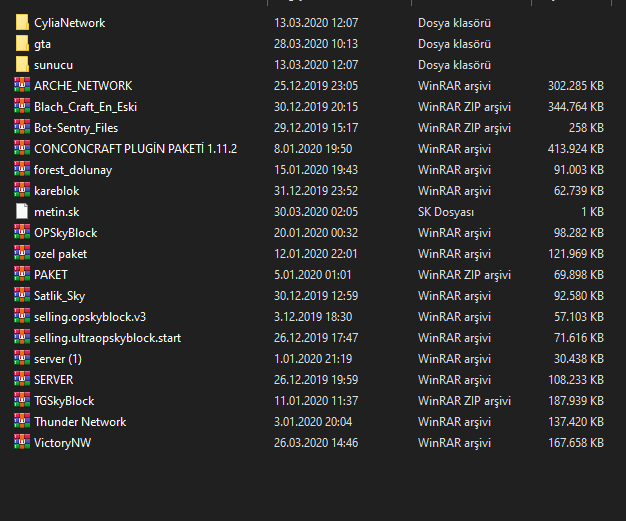This screenshot has height=521, width=626.
Task: Click Dosya klasörü type for gta
Action: [x=454, y=44]
